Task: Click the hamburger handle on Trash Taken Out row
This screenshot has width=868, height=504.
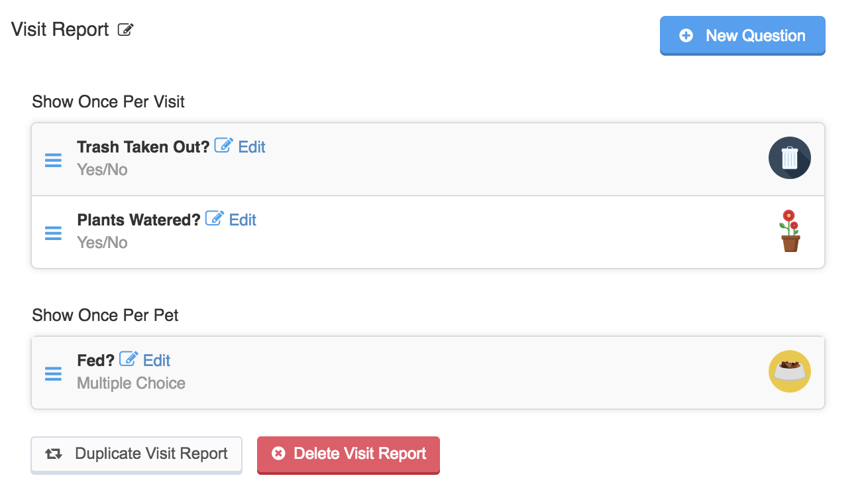Action: [x=53, y=160]
